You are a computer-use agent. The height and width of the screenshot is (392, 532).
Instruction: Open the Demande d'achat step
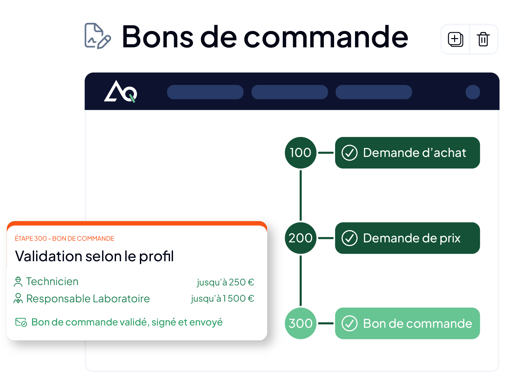[407, 153]
